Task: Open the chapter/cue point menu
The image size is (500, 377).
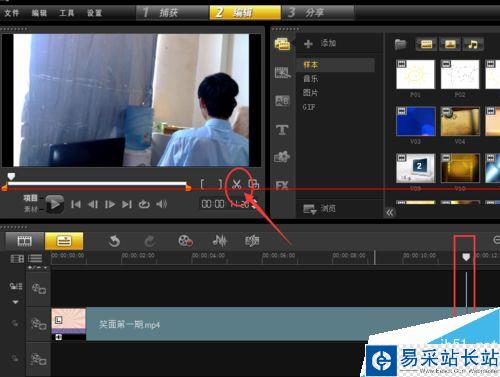Action: point(38,268)
